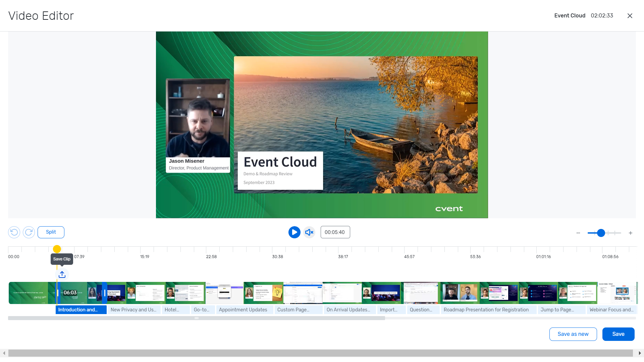Select the Webinar Focus and... chapter
Image resolution: width=644 pixels, height=362 pixels.
(x=612, y=310)
